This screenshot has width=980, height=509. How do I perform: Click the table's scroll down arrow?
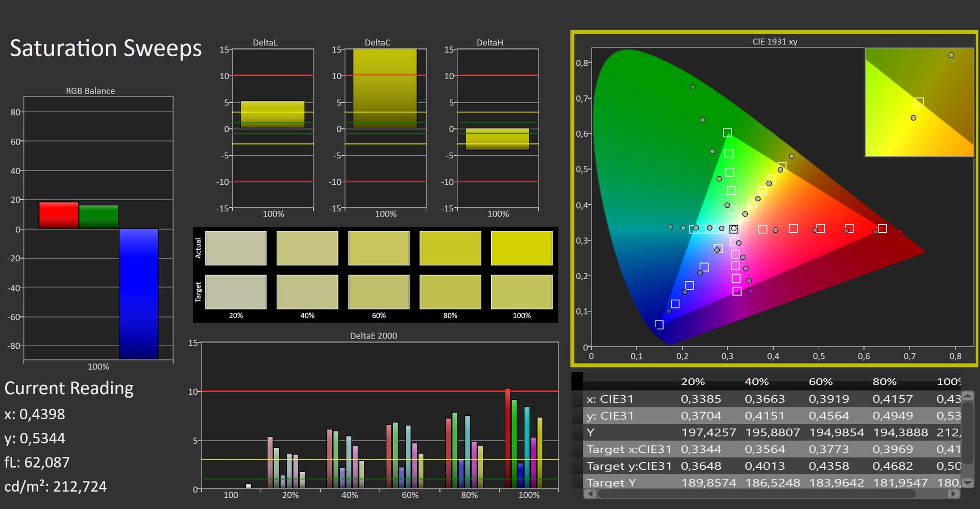[x=968, y=482]
